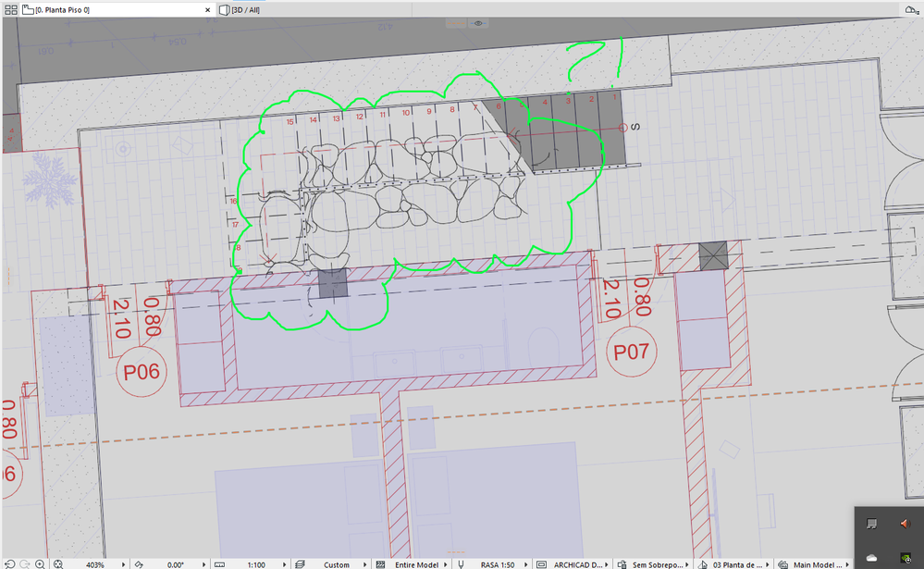The height and width of the screenshot is (569, 924).
Task: Click the Zoom In magnifier icon
Action: coord(40,564)
